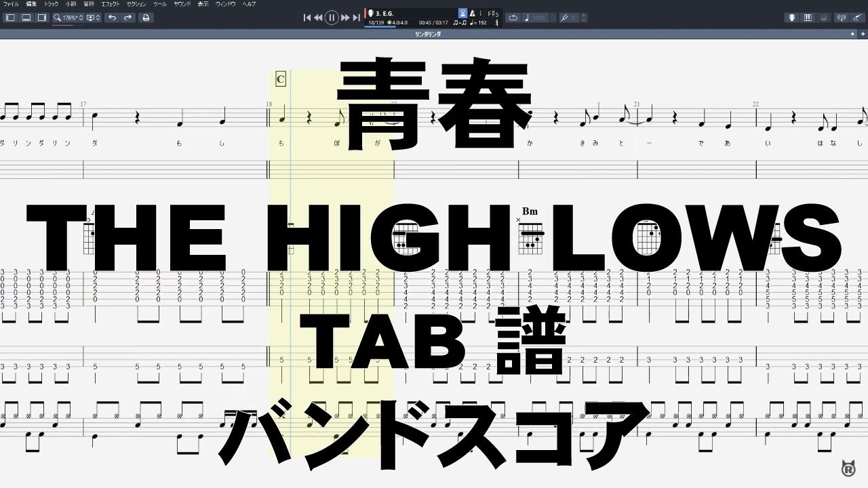
Task: Select the リンダリンダ document tab
Action: click(428, 33)
